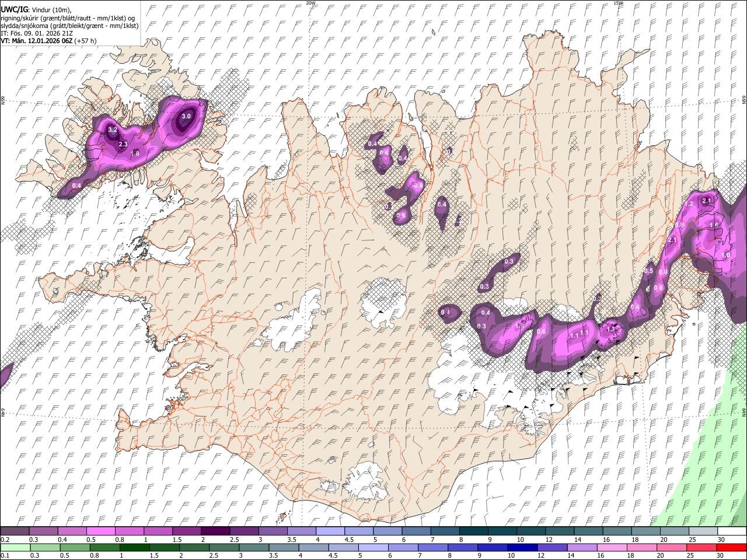Select the 2.3 value in the Westfjords snow band
747x560 pixels.
coord(123,144)
